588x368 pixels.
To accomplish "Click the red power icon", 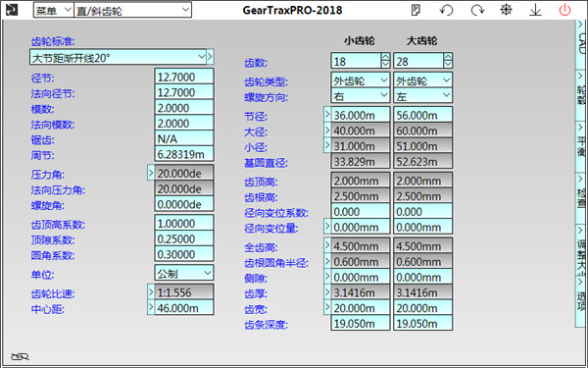I will point(564,10).
